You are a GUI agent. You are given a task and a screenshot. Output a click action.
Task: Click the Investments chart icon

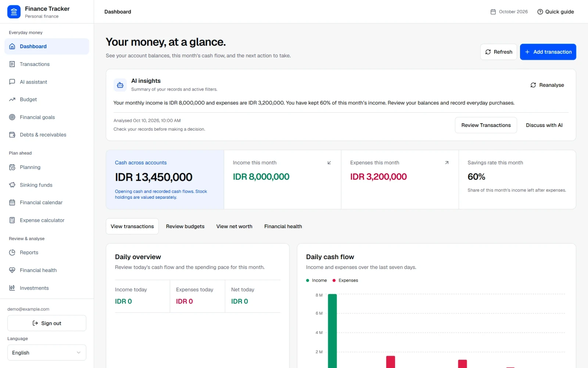pyautogui.click(x=12, y=288)
